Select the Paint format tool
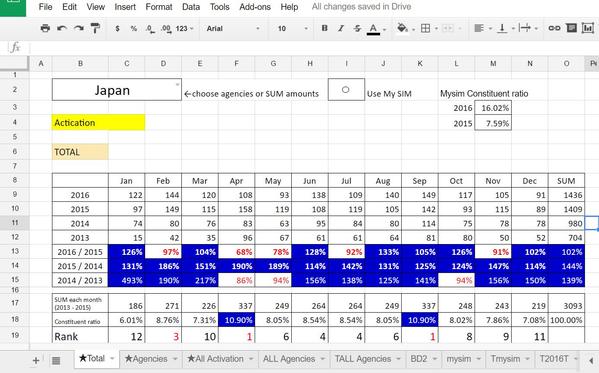The image size is (599, 373). pyautogui.click(x=95, y=28)
